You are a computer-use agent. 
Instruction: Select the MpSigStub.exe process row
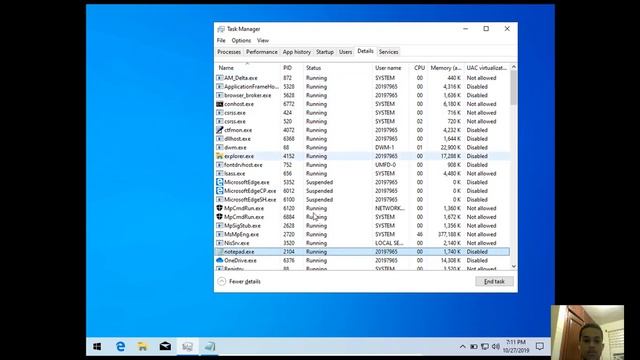pos(362,226)
